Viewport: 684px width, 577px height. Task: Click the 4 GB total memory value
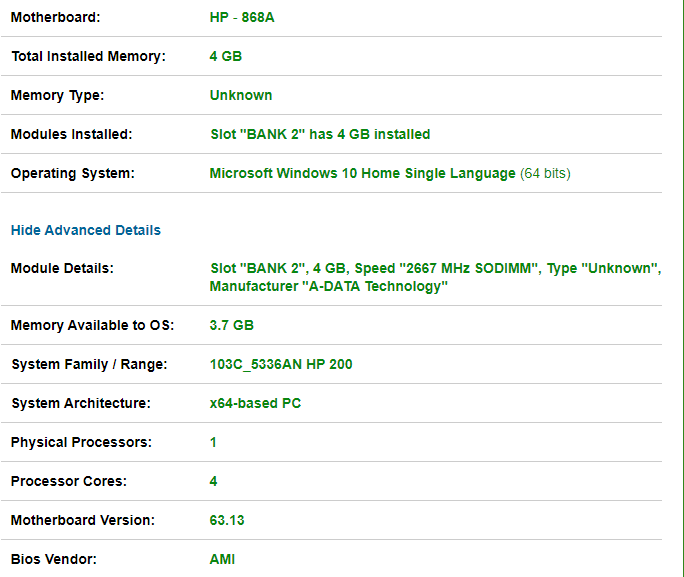point(226,56)
